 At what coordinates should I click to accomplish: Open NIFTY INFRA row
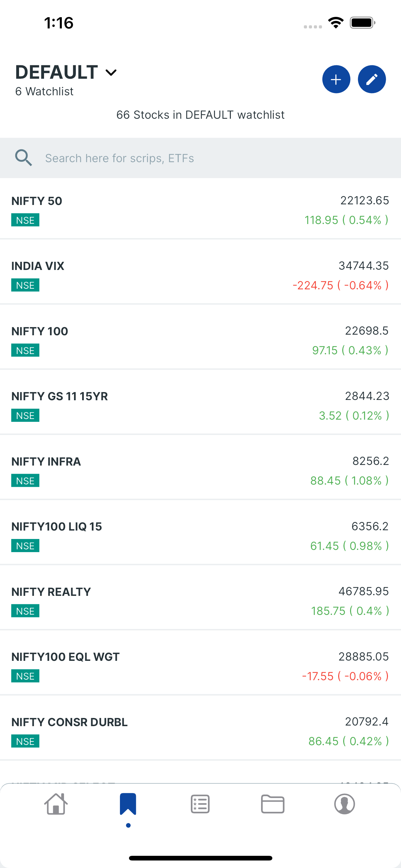200,470
